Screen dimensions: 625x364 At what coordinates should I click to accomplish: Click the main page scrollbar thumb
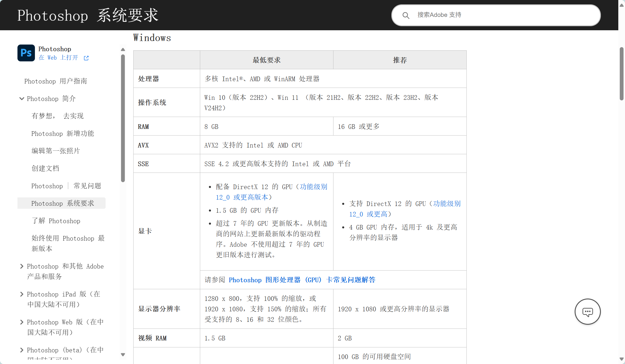click(622, 74)
